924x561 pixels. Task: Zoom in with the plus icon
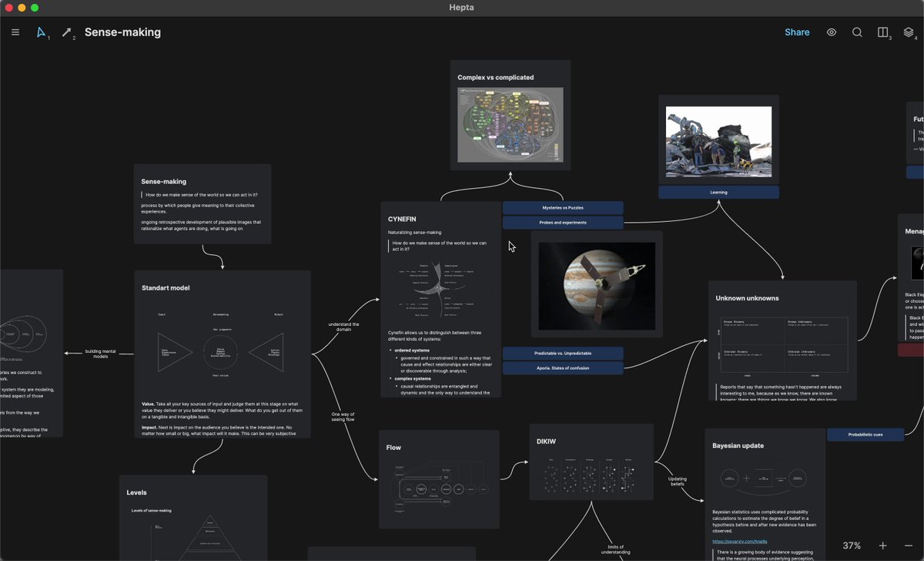(x=883, y=546)
